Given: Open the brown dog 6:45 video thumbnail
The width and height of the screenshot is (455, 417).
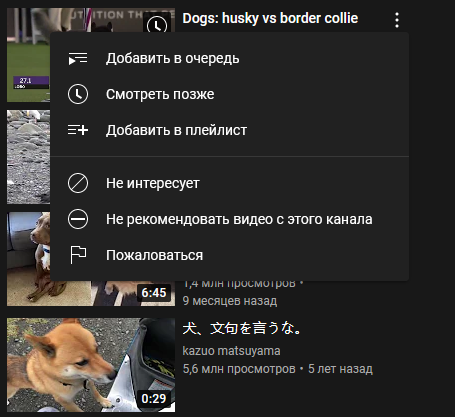Looking at the screenshot, I should (x=28, y=259).
